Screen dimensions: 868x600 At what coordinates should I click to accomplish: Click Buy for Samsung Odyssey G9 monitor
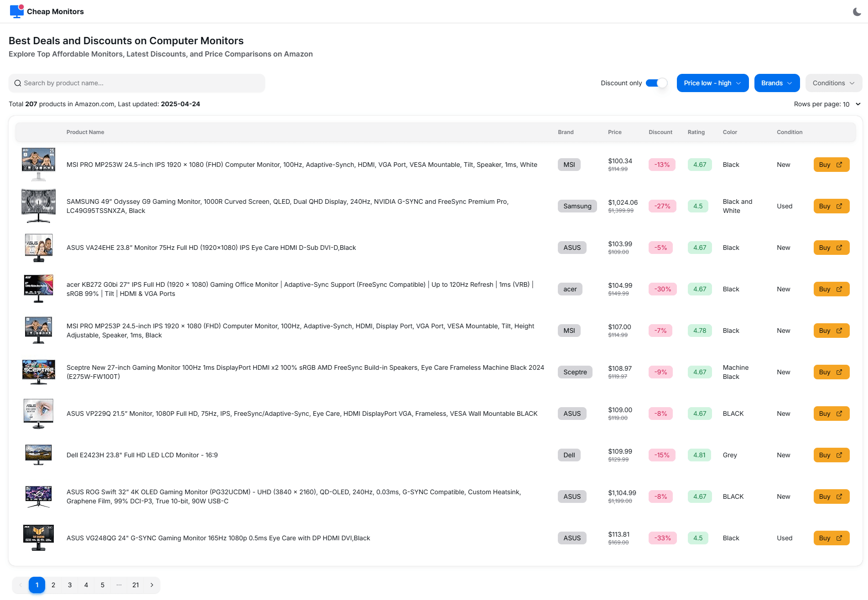(831, 206)
